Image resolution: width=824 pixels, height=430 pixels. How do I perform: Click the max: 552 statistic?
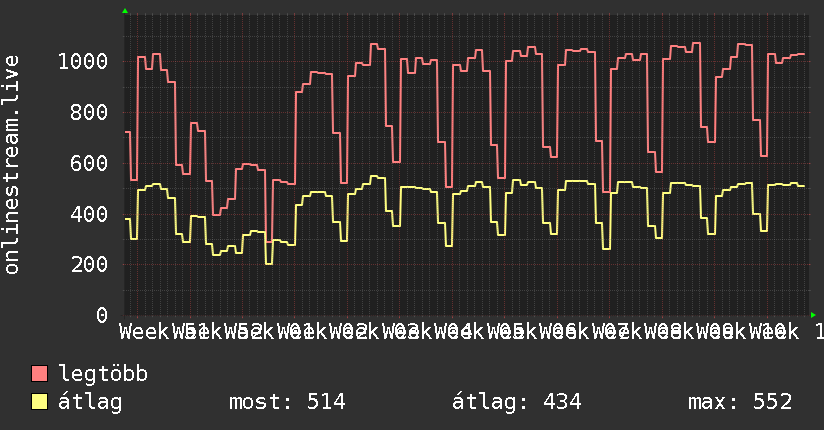(740, 402)
